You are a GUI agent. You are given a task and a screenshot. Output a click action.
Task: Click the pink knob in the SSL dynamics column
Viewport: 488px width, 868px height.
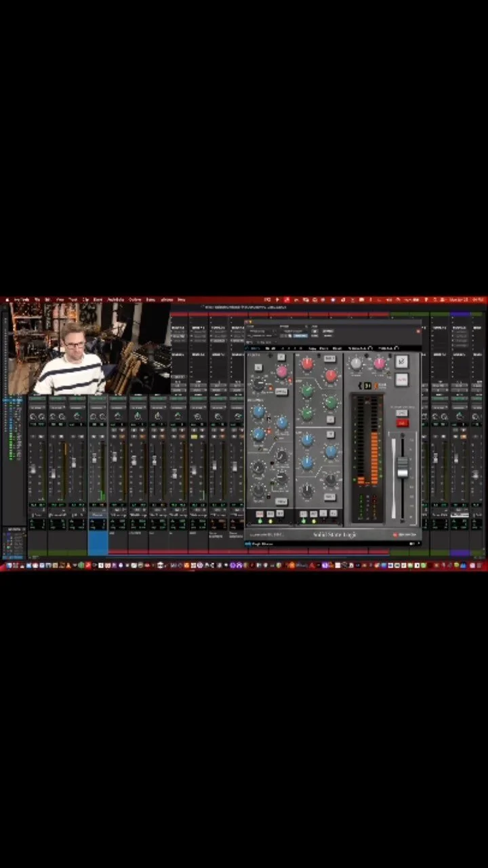click(x=282, y=372)
